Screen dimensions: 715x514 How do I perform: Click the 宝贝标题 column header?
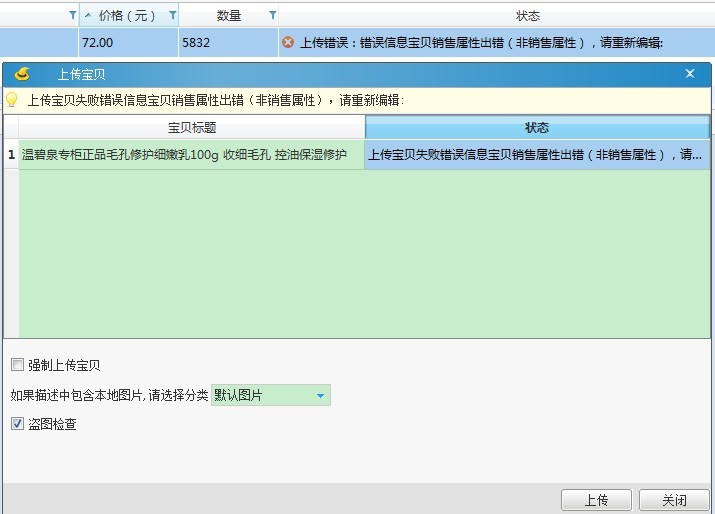[191, 128]
